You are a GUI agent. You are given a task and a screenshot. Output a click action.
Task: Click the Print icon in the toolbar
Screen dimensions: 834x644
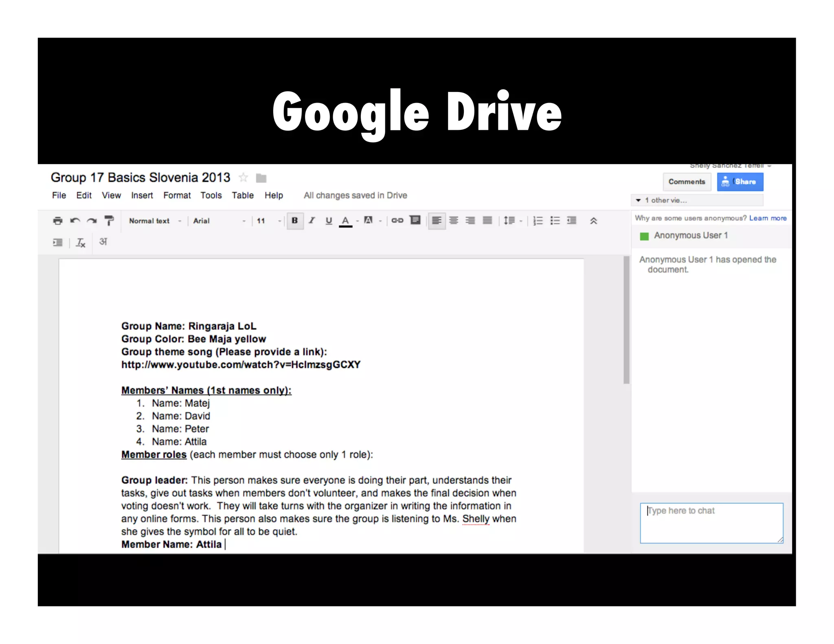pyautogui.click(x=58, y=221)
